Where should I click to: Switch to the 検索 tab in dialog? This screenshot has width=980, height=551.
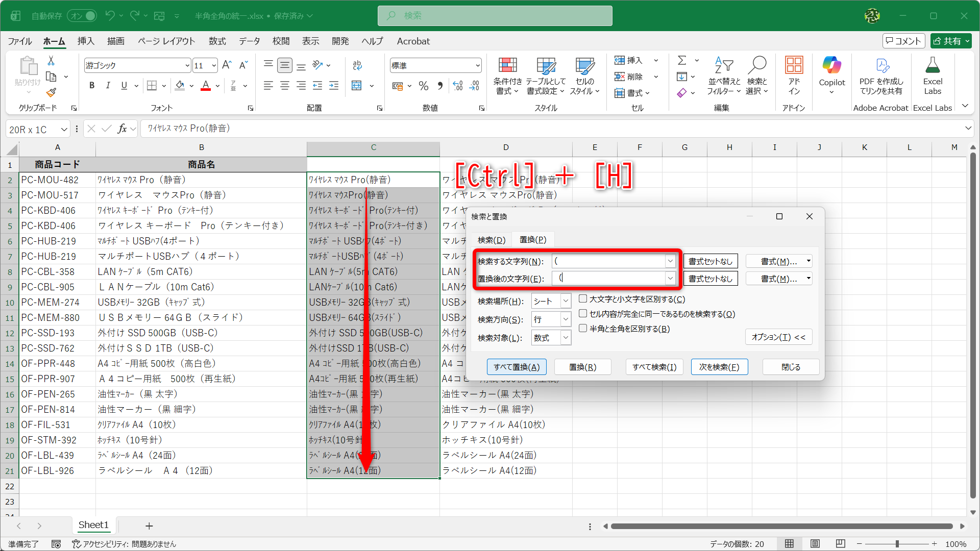pos(491,239)
